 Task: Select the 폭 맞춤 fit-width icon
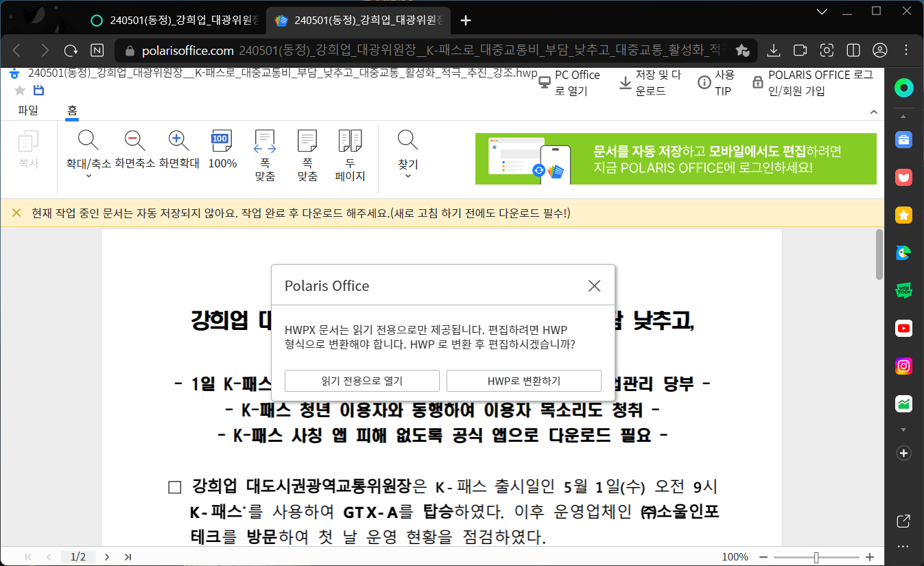pos(265,141)
